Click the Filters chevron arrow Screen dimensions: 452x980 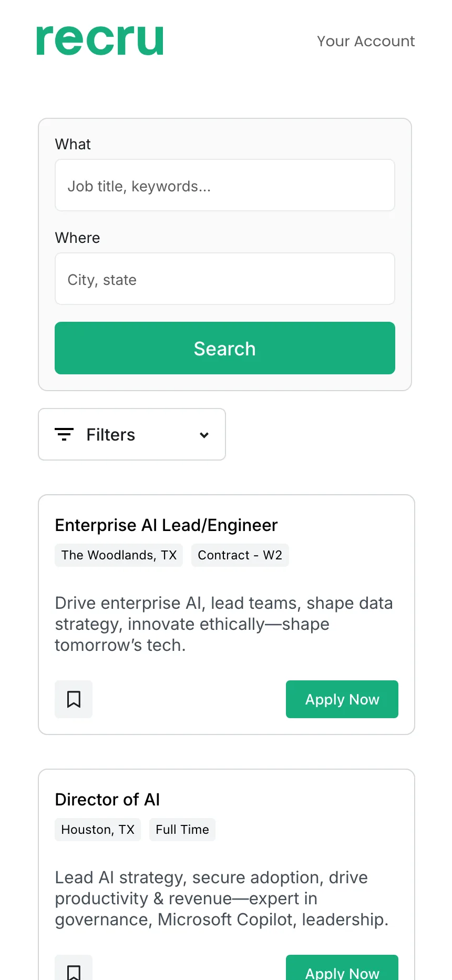coord(204,435)
